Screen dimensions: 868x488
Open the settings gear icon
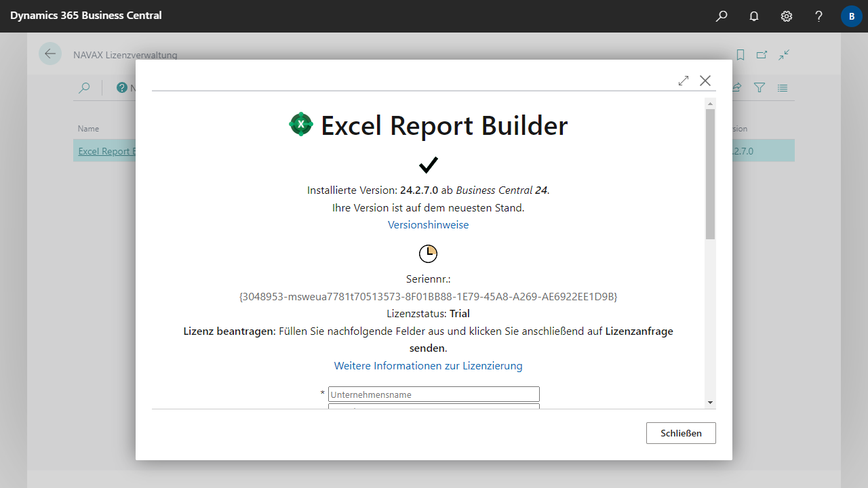coord(787,16)
